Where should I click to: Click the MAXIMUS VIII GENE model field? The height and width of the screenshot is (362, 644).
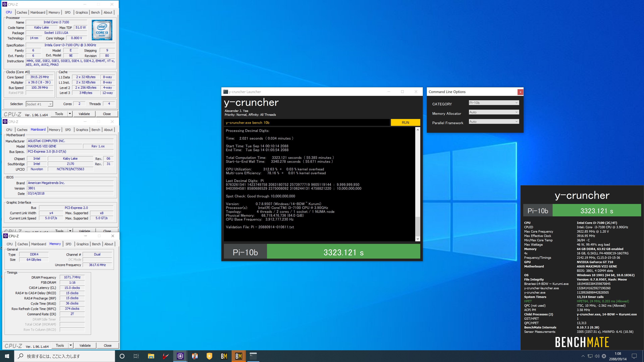pyautogui.click(x=55, y=146)
